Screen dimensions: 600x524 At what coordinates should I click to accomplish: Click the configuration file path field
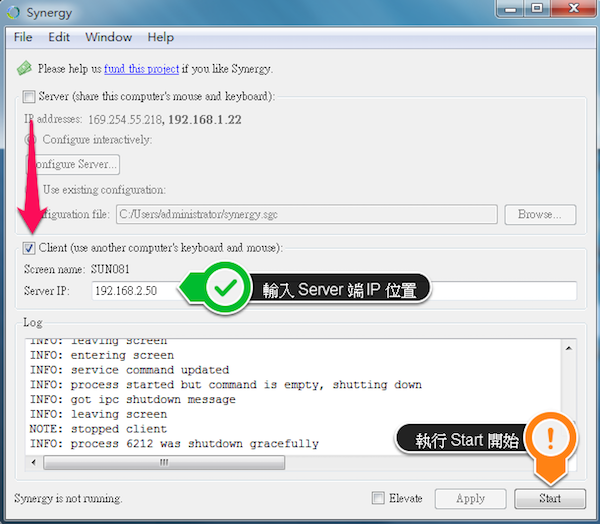coord(307,214)
